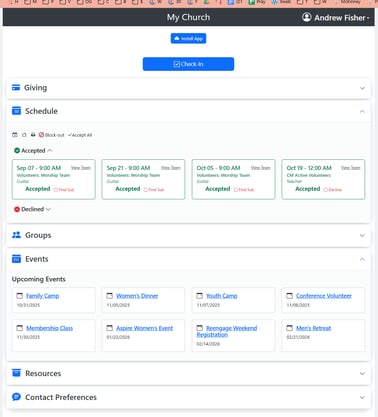Open the Andrew Fisher user menu

coord(336,17)
